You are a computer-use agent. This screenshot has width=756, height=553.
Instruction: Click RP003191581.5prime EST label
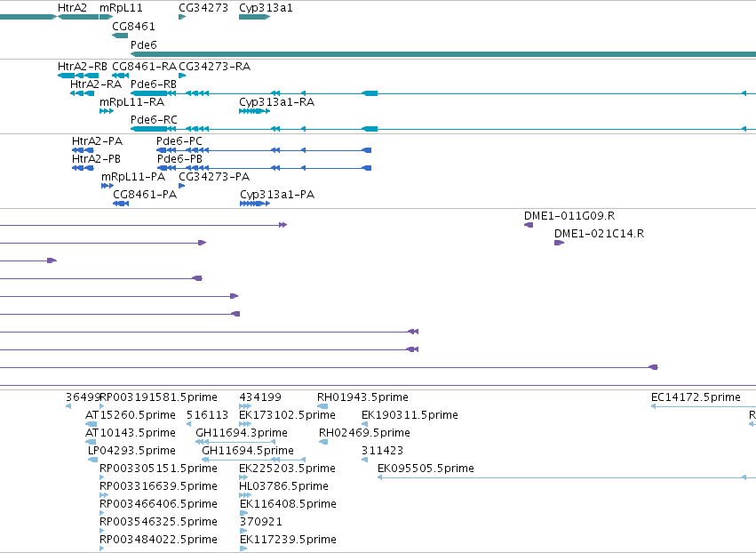point(158,397)
